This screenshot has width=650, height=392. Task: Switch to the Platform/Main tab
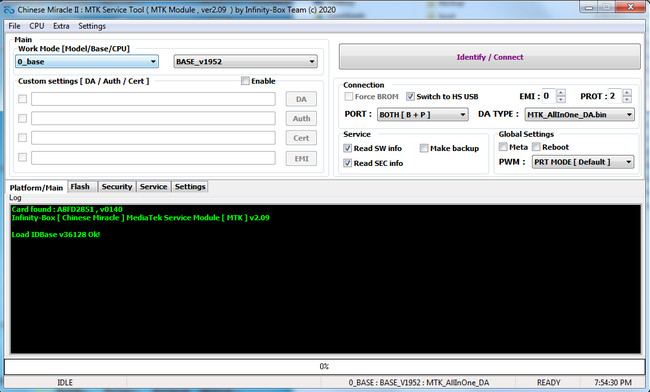(36, 188)
